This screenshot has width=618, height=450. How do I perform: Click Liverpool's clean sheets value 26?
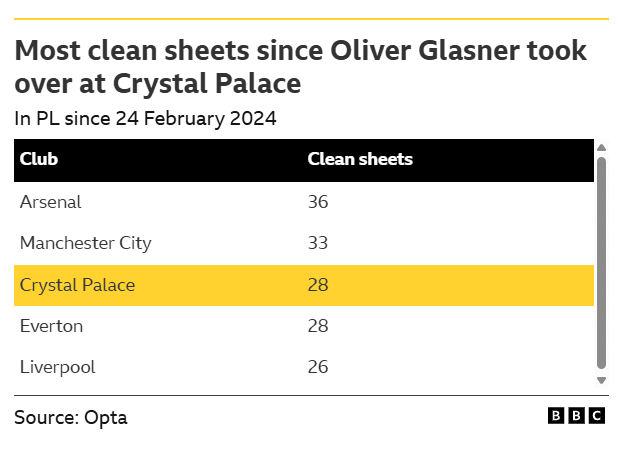[318, 367]
